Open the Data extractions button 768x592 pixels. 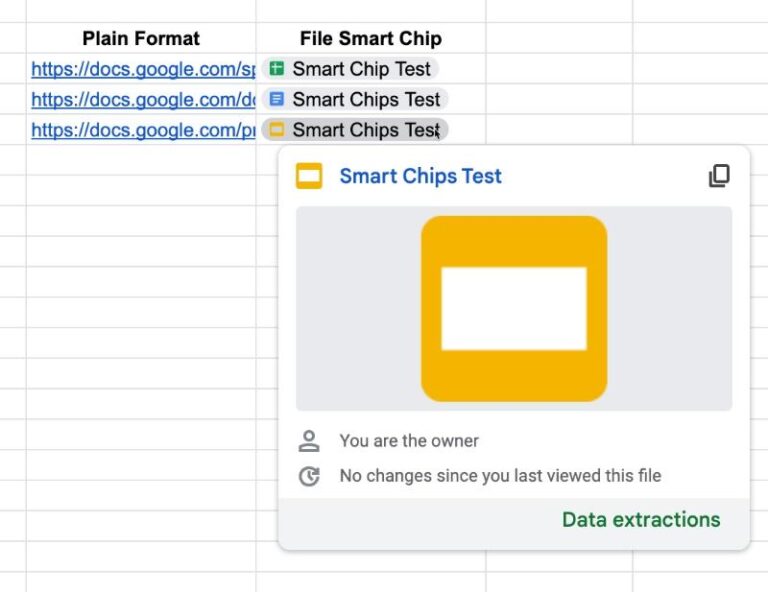[640, 519]
